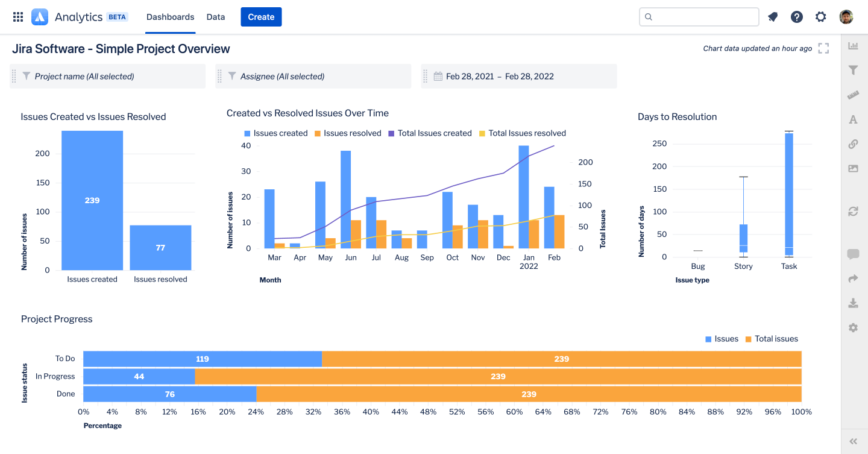Image resolution: width=868 pixels, height=454 pixels.
Task: Click the link icon in the right sidebar
Action: [x=853, y=143]
